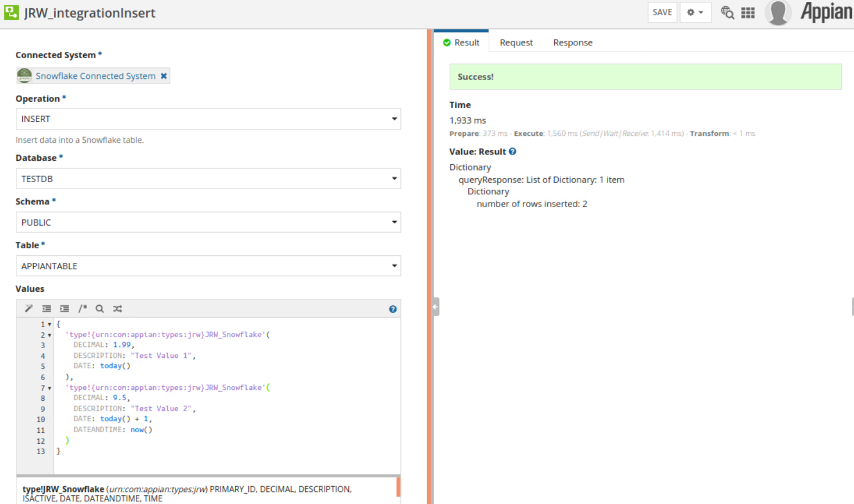
Task: Click the Success! message banner
Action: coord(645,77)
